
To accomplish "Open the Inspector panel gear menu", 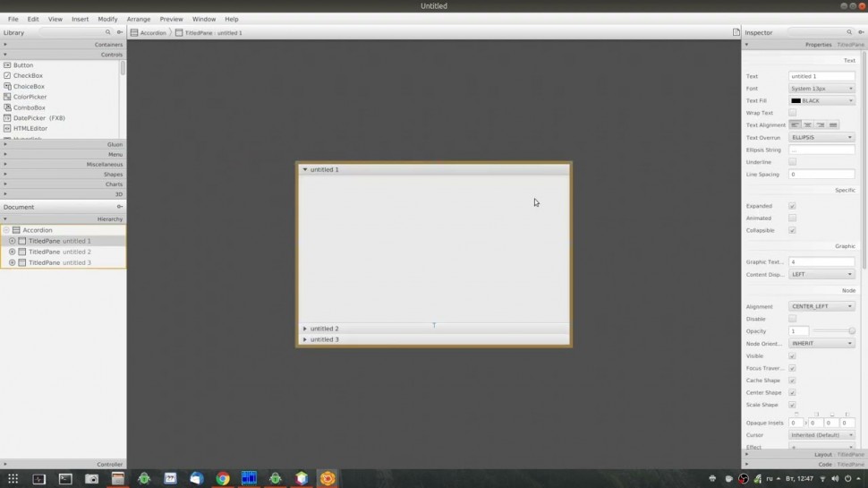I will (860, 32).
